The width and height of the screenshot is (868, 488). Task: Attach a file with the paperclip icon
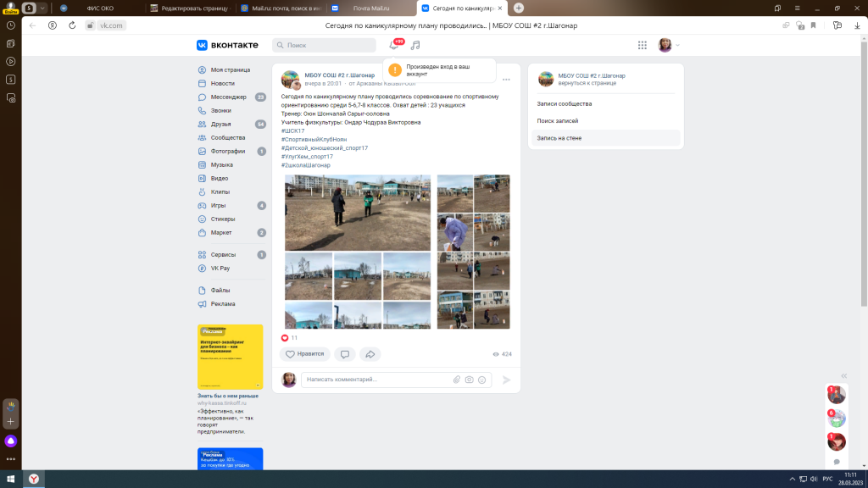click(456, 380)
